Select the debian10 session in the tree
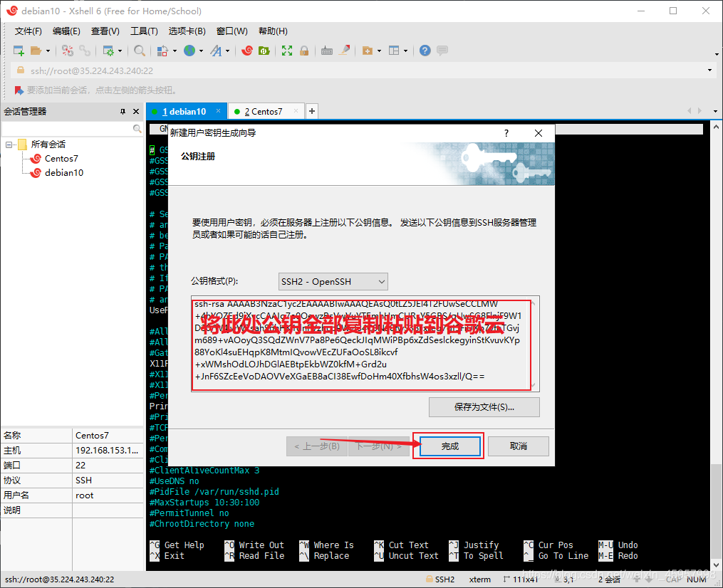 [x=64, y=173]
